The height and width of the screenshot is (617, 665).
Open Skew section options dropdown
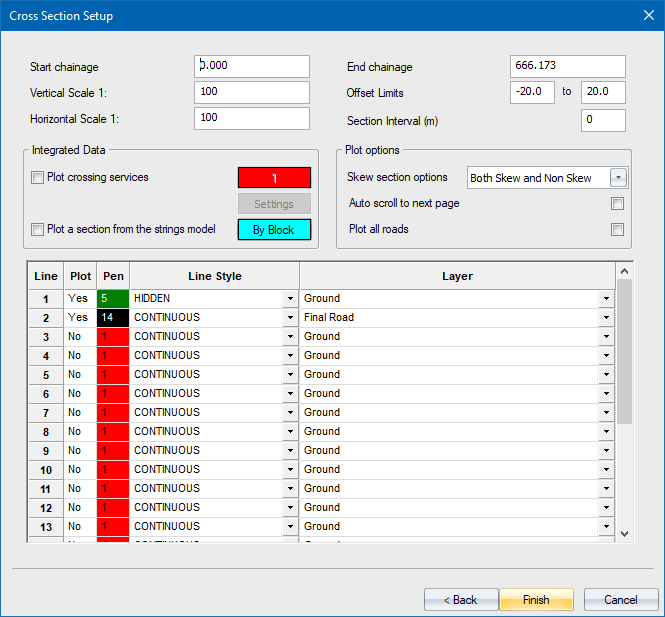coord(618,178)
